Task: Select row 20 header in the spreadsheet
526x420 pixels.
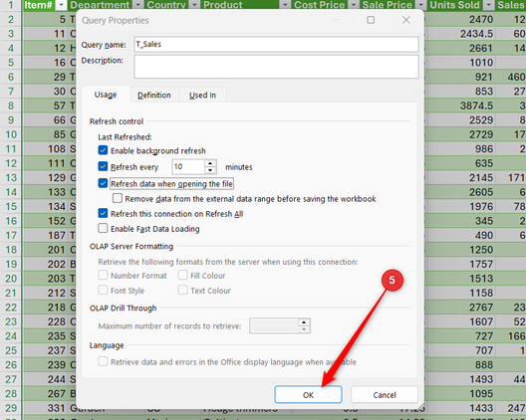Action: pyautogui.click(x=11, y=279)
